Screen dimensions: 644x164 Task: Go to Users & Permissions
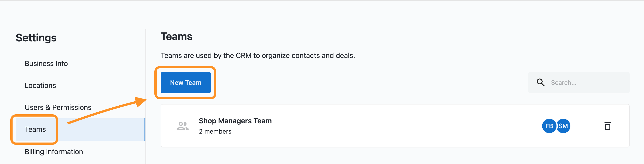(x=58, y=107)
